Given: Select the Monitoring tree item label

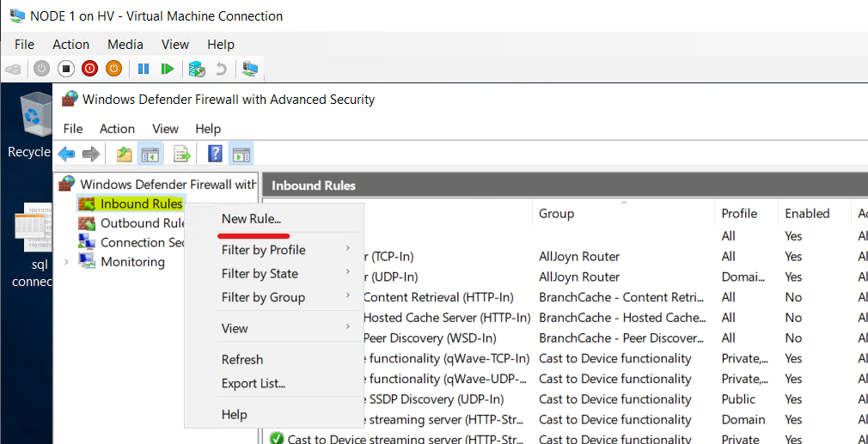Looking at the screenshot, I should point(133,262).
